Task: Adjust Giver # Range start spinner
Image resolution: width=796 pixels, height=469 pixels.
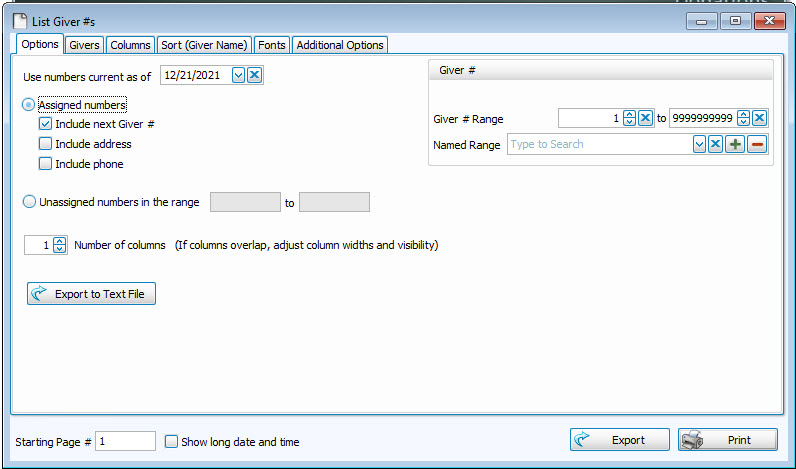Action: pos(629,118)
